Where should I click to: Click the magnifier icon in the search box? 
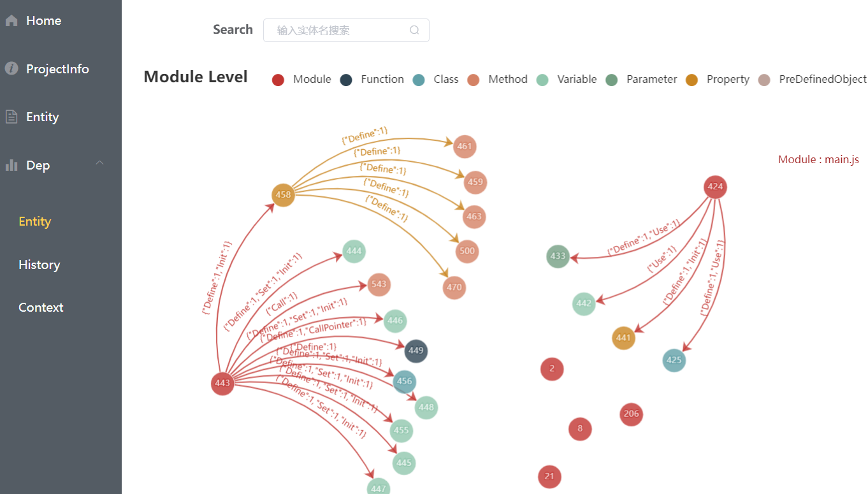[414, 30]
